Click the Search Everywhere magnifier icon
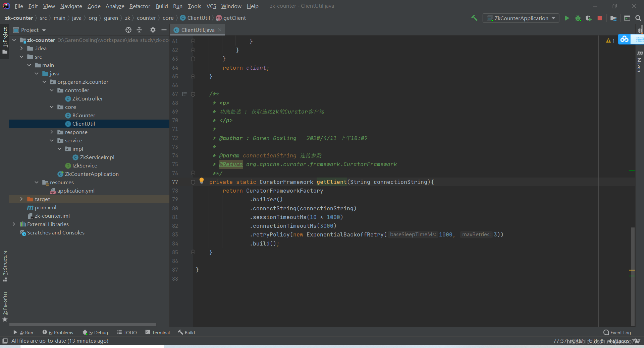644x348 pixels. click(638, 18)
